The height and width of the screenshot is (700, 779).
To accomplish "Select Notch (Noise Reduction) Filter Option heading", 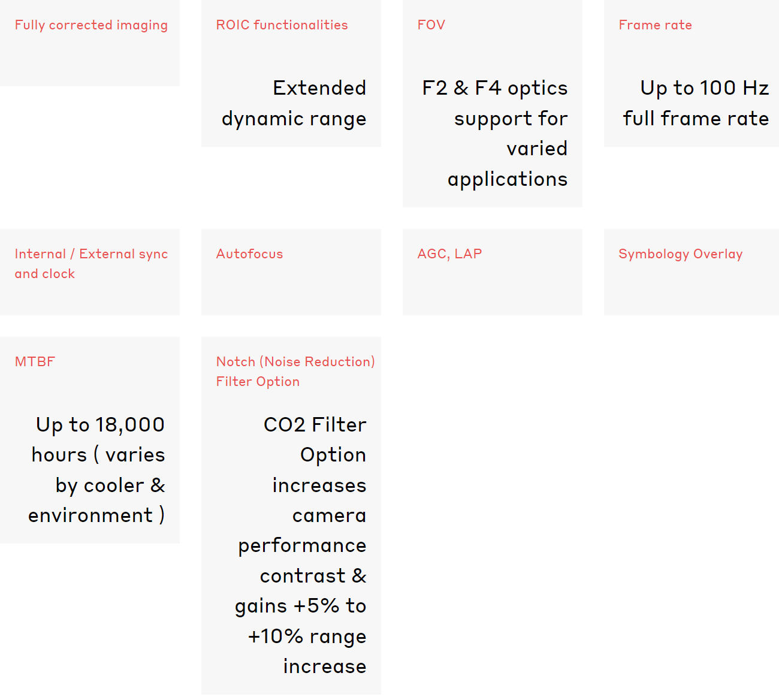I will tap(295, 372).
